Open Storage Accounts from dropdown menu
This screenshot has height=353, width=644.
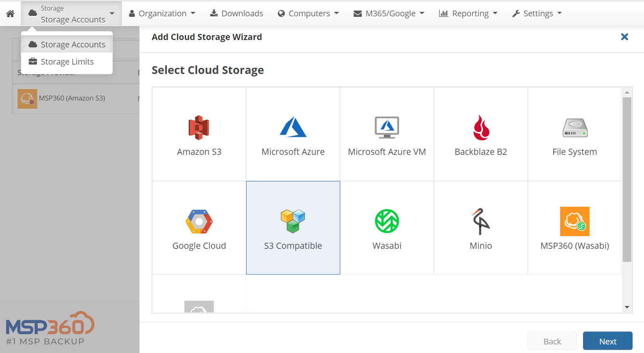tap(67, 44)
